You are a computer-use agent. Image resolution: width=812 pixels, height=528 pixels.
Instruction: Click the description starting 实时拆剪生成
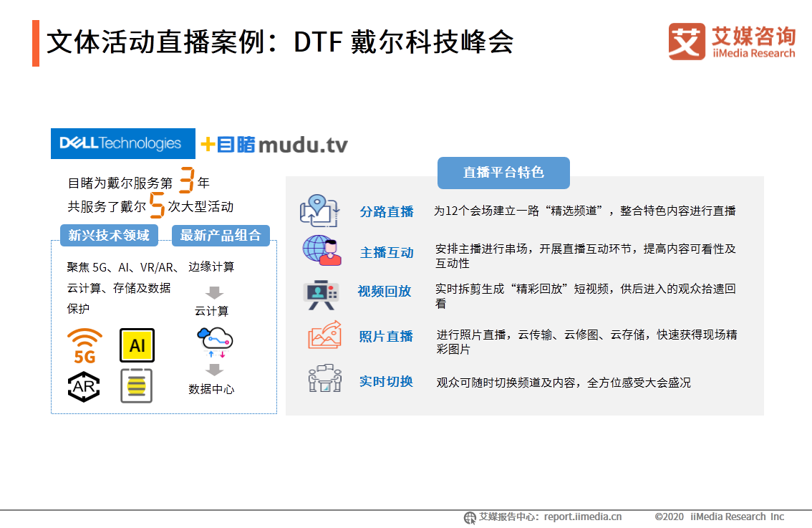pos(586,296)
